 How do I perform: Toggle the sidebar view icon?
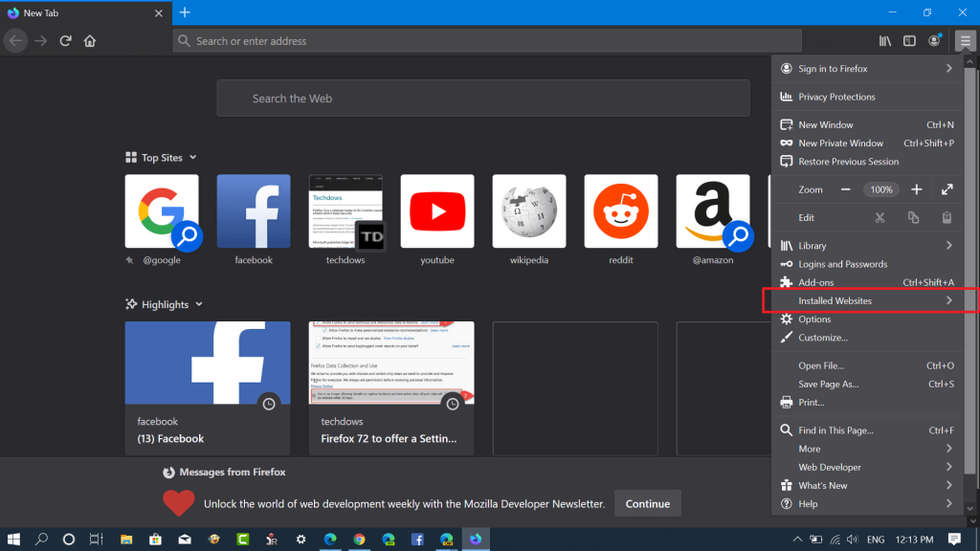(909, 41)
